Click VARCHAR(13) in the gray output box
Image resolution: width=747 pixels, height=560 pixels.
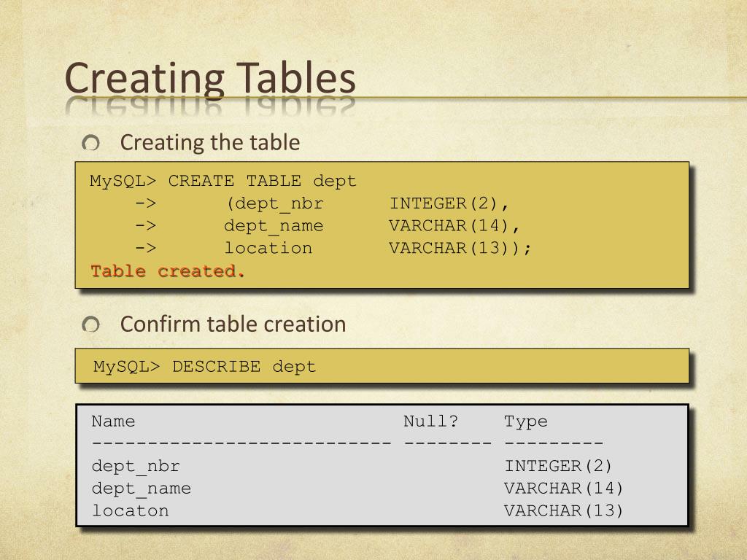[564, 510]
